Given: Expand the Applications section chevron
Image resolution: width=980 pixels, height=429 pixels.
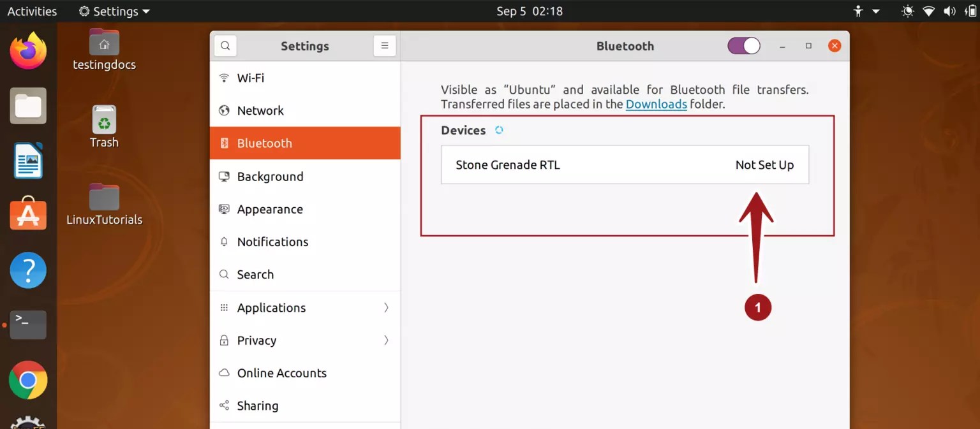Looking at the screenshot, I should pos(386,307).
